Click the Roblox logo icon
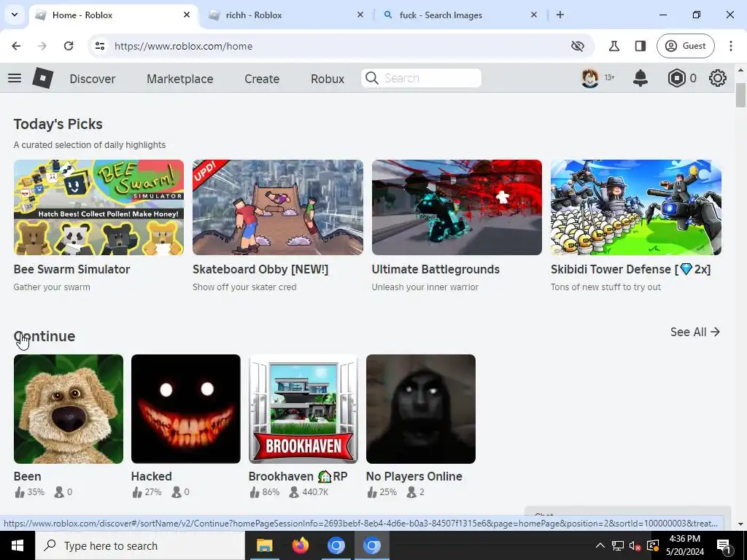The width and height of the screenshot is (747, 560). 43,78
